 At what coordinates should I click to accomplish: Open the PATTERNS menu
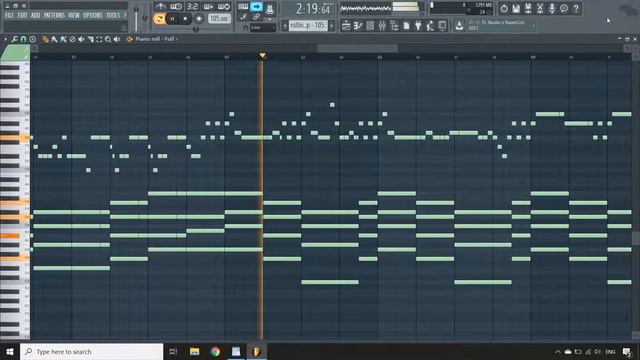(54, 16)
